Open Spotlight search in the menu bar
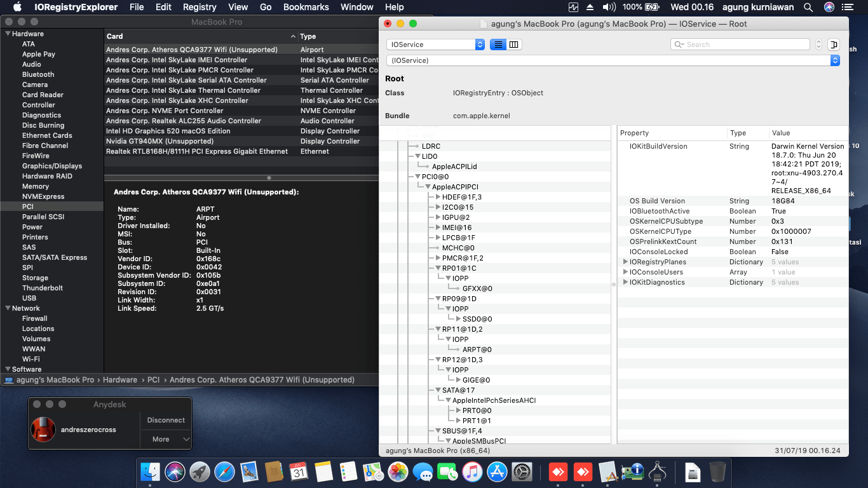868x488 pixels. [808, 7]
